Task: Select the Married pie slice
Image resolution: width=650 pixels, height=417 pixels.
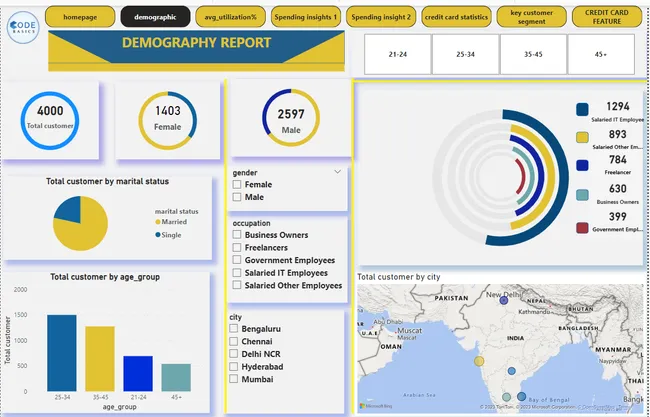Action: click(x=85, y=232)
